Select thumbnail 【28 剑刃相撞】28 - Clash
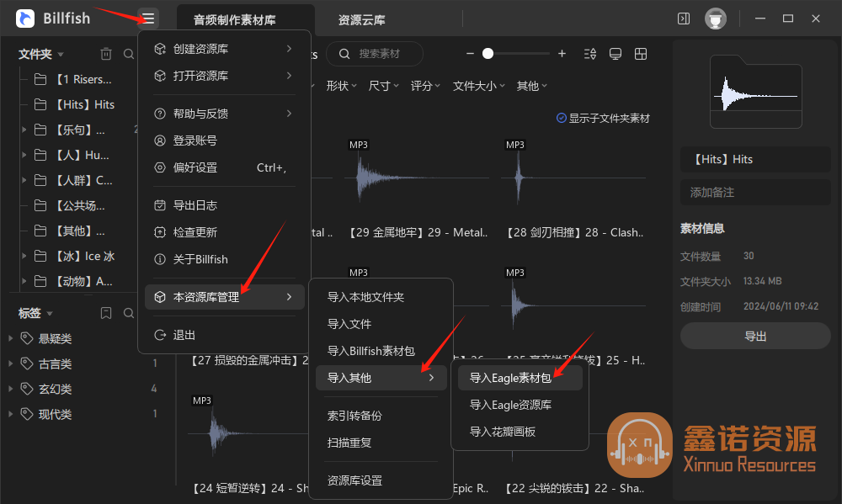Screen dimensions: 842x504 coord(574,178)
